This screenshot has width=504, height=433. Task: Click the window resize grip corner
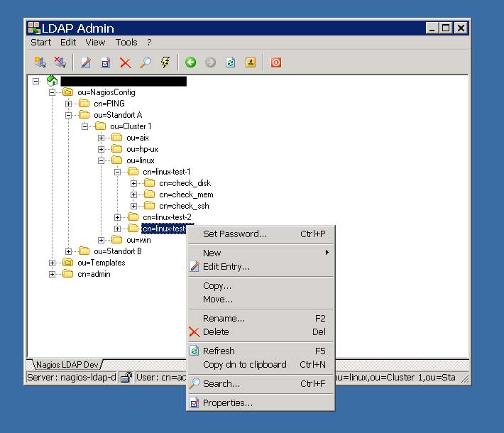[x=465, y=378]
